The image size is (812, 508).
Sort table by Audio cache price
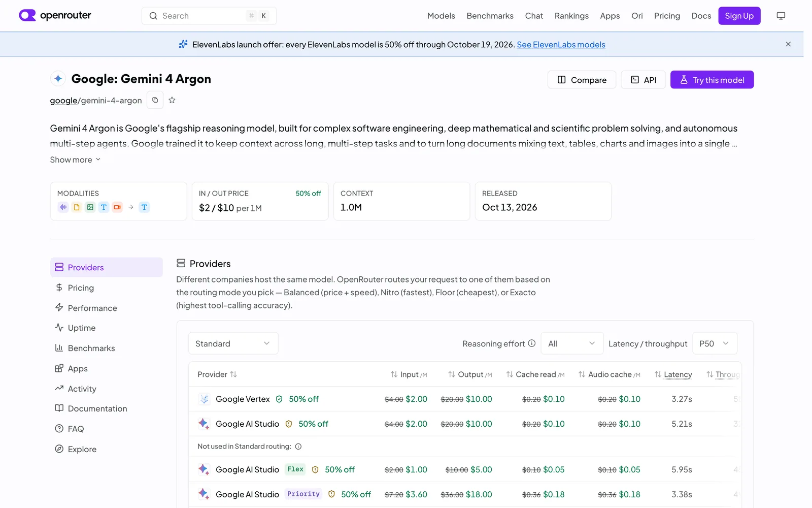point(610,374)
